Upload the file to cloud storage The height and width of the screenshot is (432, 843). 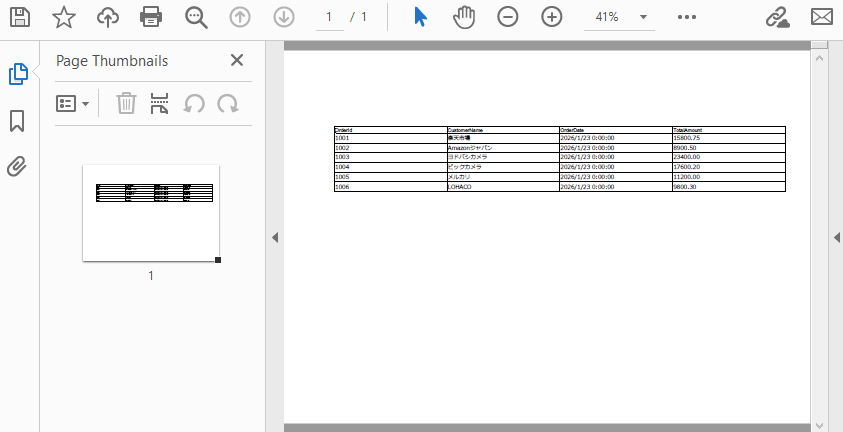[108, 17]
